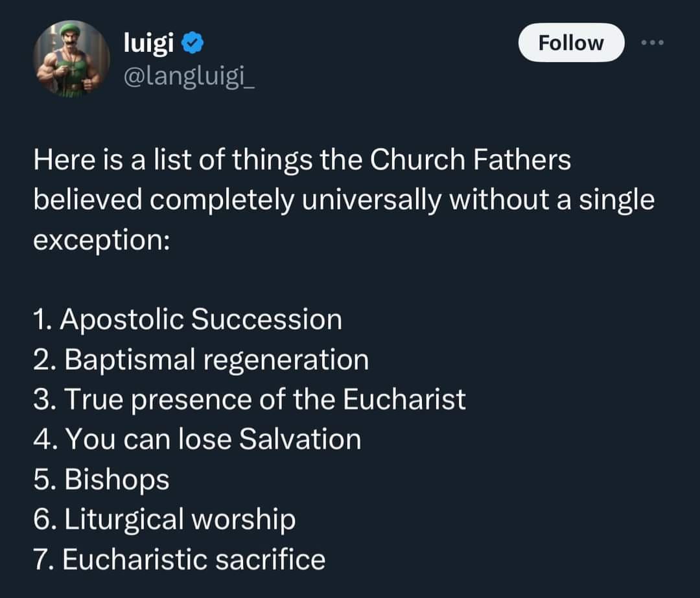The width and height of the screenshot is (700, 598).
Task: Click list item "4. You can lose Salvation"
Action: pyautogui.click(x=196, y=439)
